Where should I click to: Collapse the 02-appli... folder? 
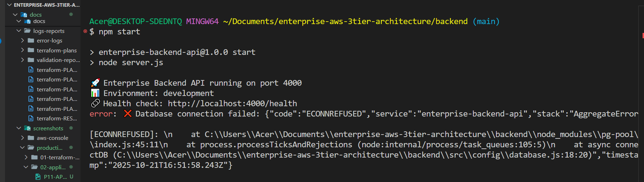tap(26, 167)
